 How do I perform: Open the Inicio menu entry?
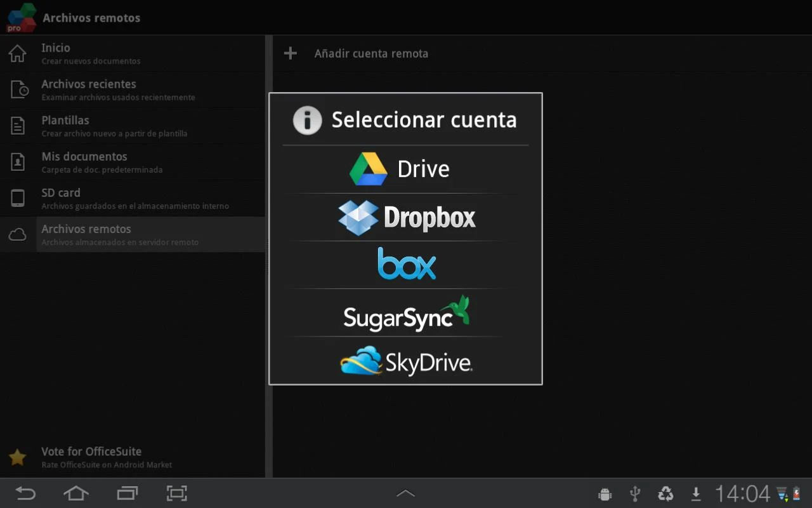coord(133,53)
